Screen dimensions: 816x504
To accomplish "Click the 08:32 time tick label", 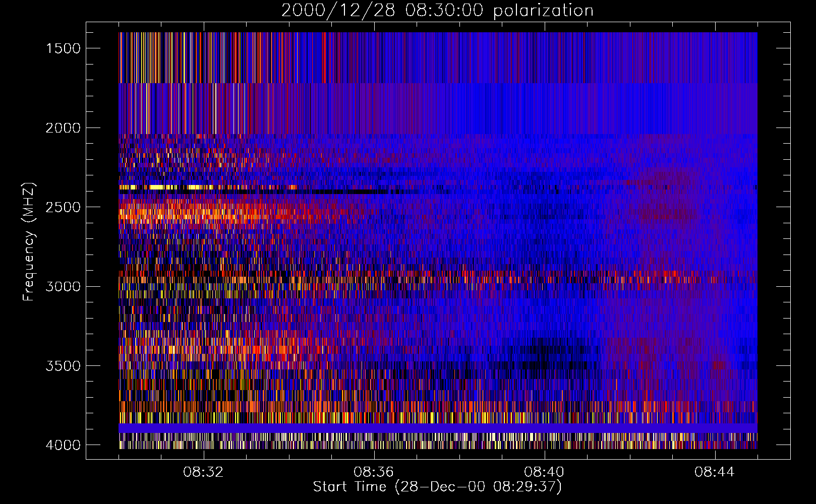I will [203, 472].
